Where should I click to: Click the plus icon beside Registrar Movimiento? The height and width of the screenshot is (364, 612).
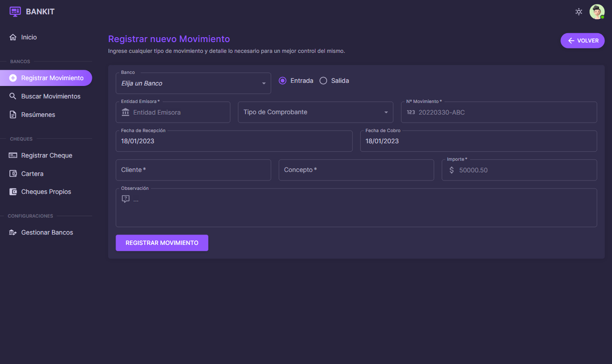[x=13, y=78]
